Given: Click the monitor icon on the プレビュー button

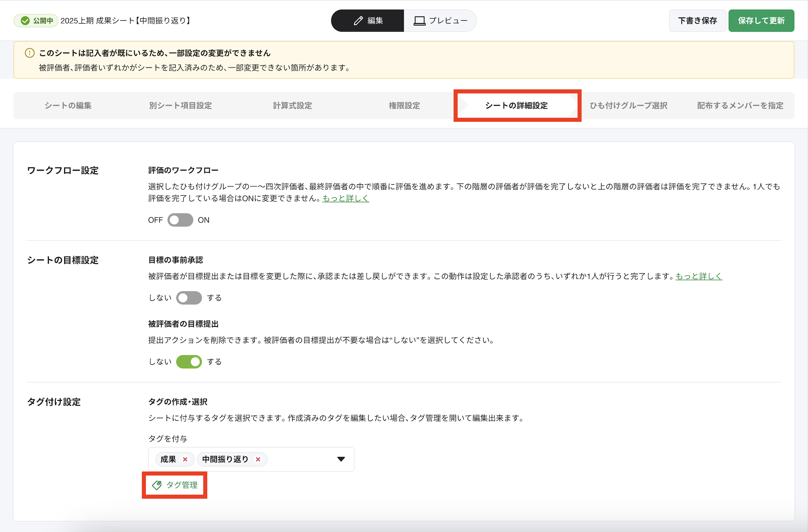Looking at the screenshot, I should [418, 20].
